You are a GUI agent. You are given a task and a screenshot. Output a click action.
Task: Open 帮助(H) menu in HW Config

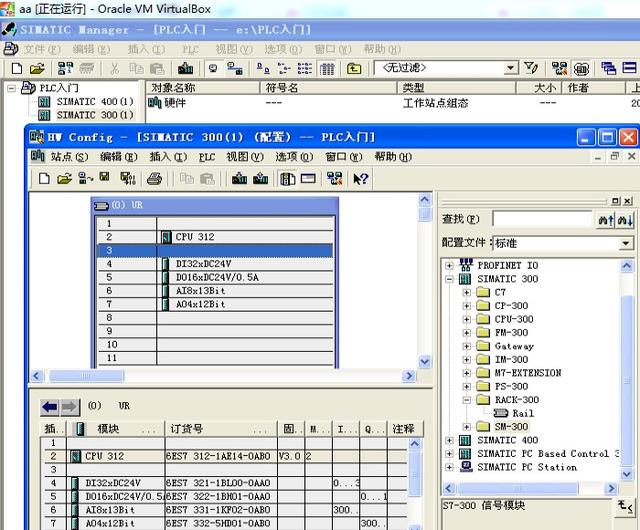[393, 157]
